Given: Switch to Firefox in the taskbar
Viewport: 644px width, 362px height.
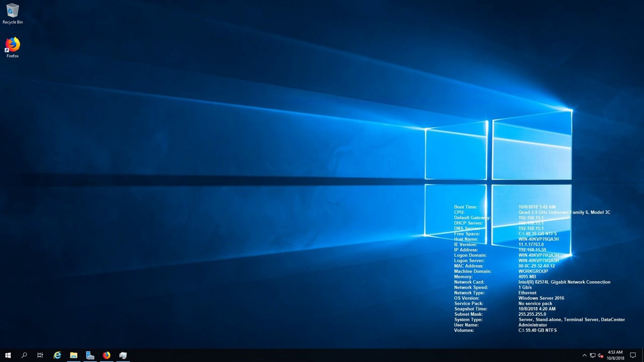Looking at the screenshot, I should point(107,355).
